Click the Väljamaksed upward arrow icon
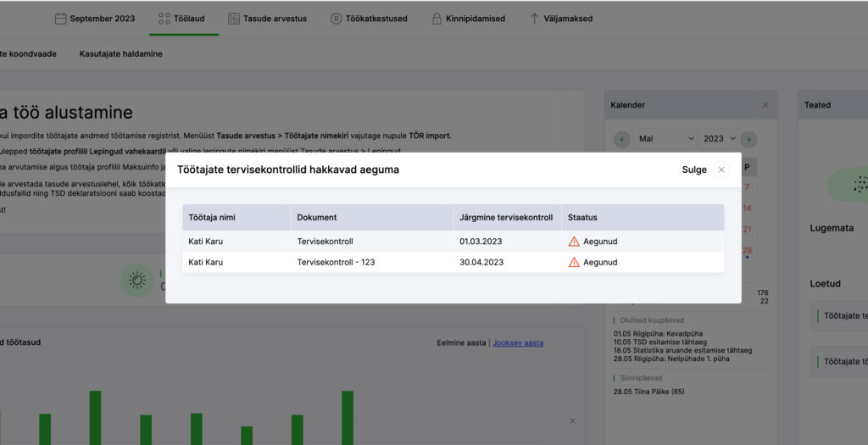This screenshot has height=445, width=868. [x=534, y=19]
